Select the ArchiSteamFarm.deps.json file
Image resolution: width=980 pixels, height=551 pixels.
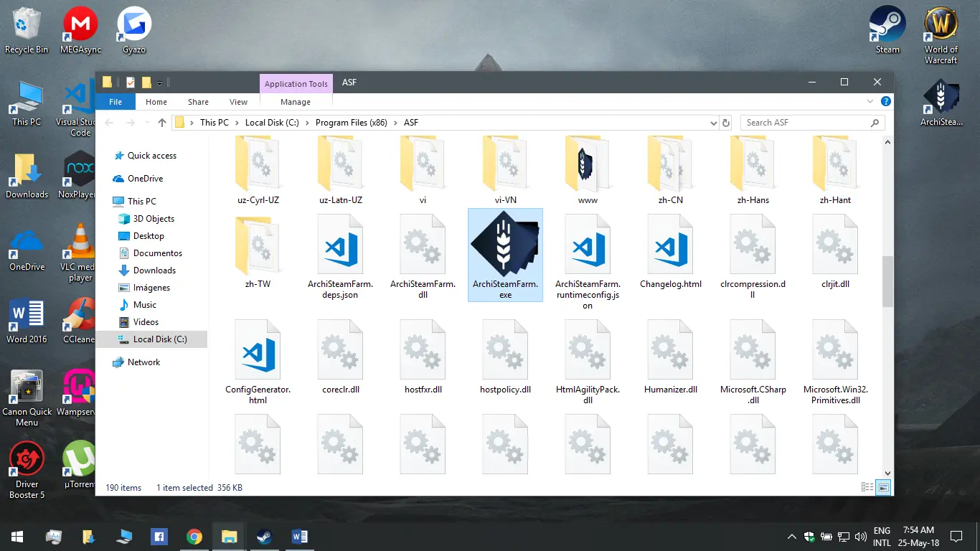pyautogui.click(x=340, y=255)
